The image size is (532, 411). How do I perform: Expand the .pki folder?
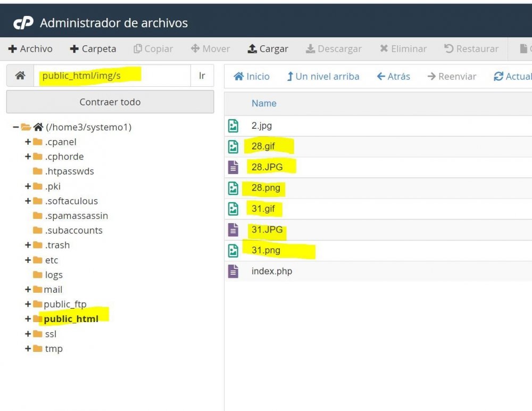tap(28, 186)
